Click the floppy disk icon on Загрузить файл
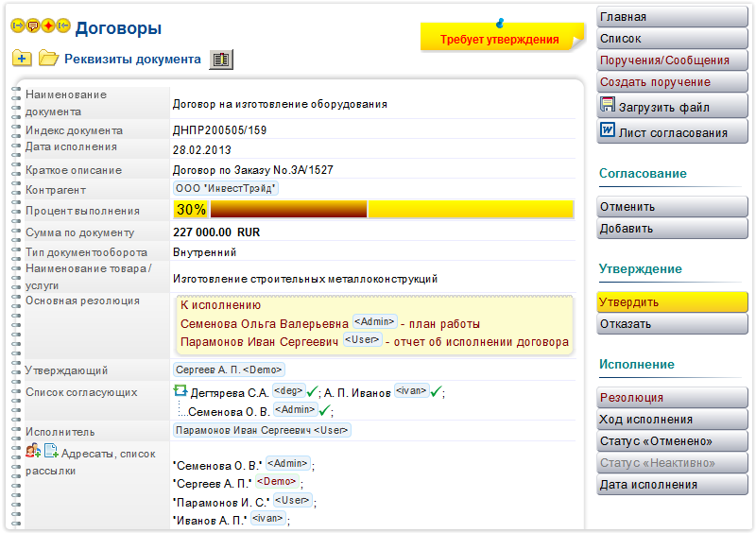 (608, 105)
